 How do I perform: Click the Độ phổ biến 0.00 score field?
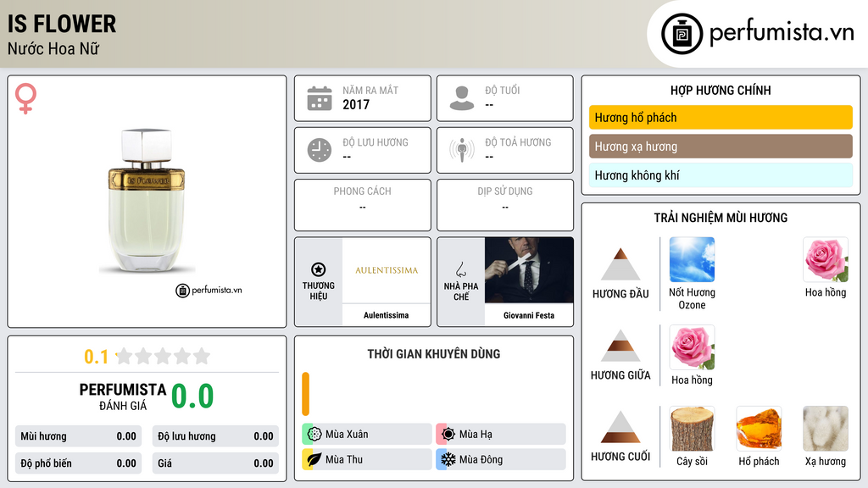78,463
